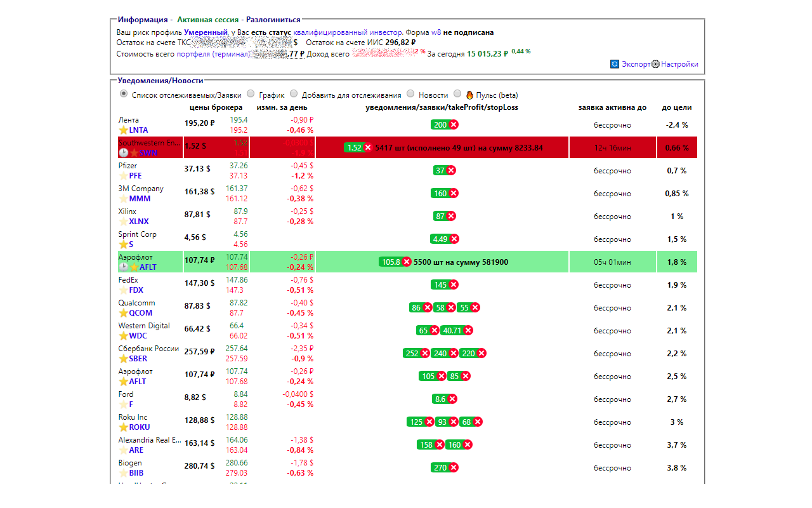Viewport: 812px width, 508px height.
Task: Toggle the star next to BIIB
Action: pos(123,473)
